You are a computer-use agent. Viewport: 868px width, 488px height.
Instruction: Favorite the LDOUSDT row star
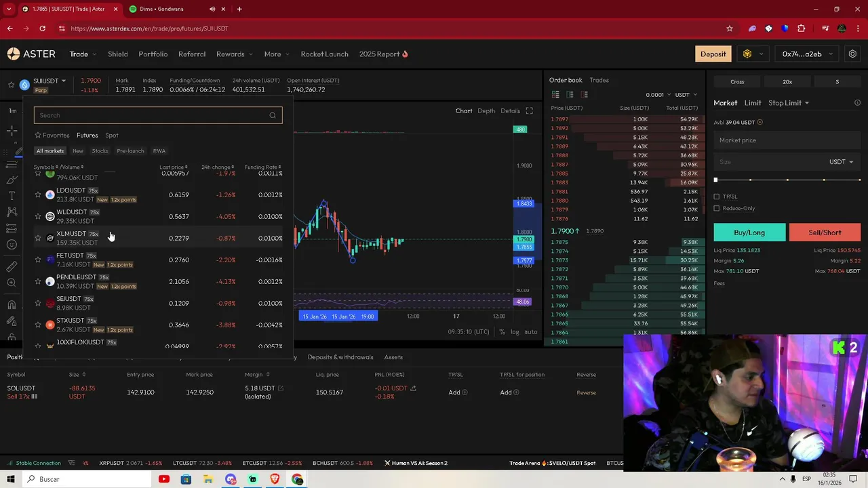(x=38, y=195)
